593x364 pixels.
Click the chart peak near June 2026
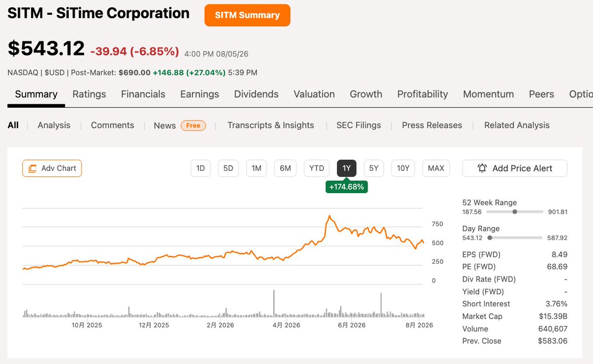[x=330, y=216]
